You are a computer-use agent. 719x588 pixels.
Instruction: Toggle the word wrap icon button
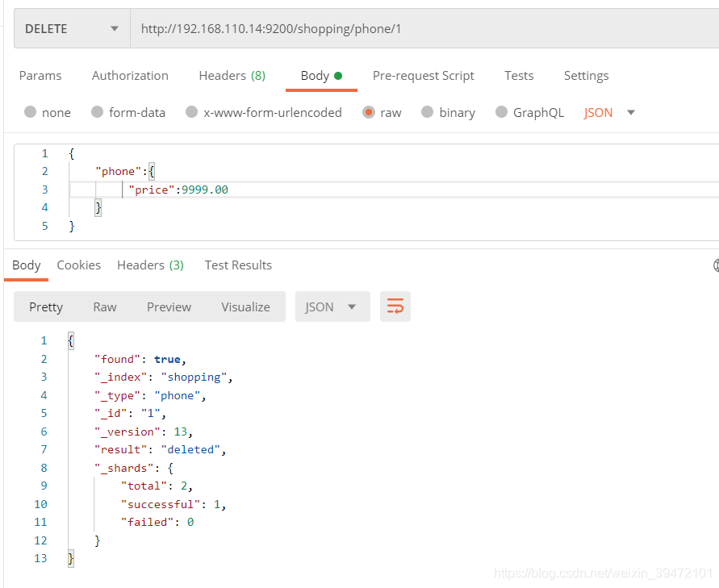coord(395,307)
